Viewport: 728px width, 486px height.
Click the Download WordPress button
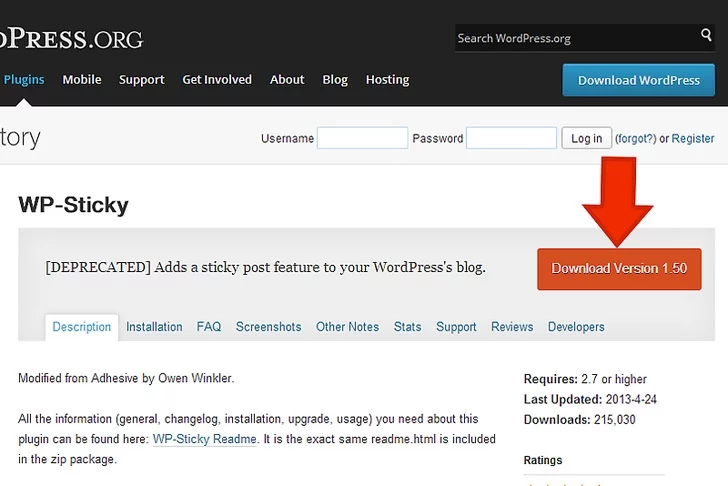pyautogui.click(x=638, y=80)
